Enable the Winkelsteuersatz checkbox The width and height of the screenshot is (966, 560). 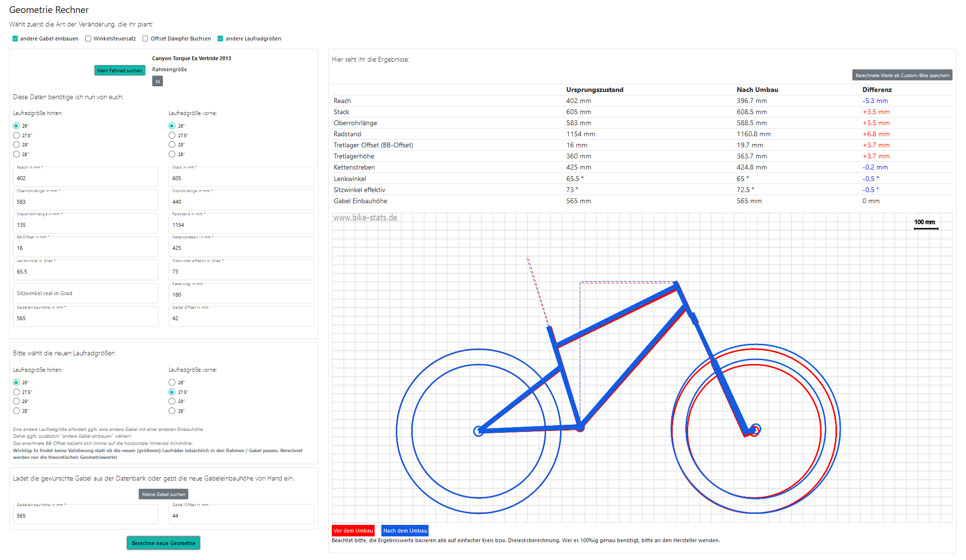pyautogui.click(x=88, y=39)
